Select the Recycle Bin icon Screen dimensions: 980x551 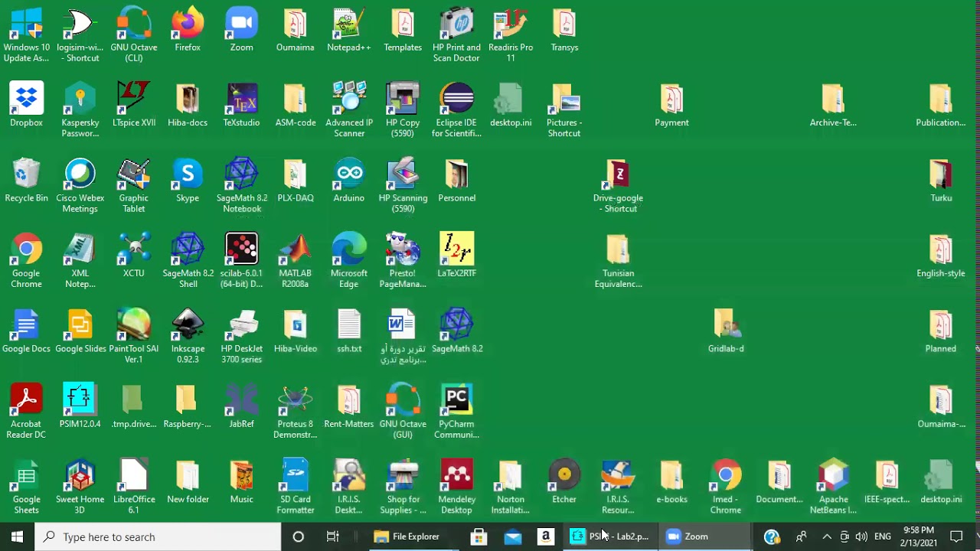click(x=26, y=181)
